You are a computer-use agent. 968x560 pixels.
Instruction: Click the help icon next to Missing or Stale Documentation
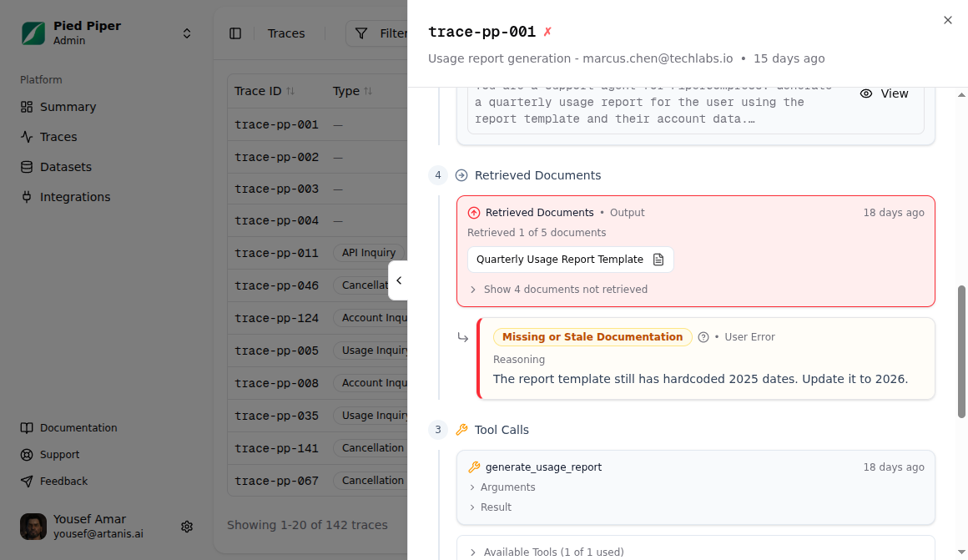click(703, 337)
